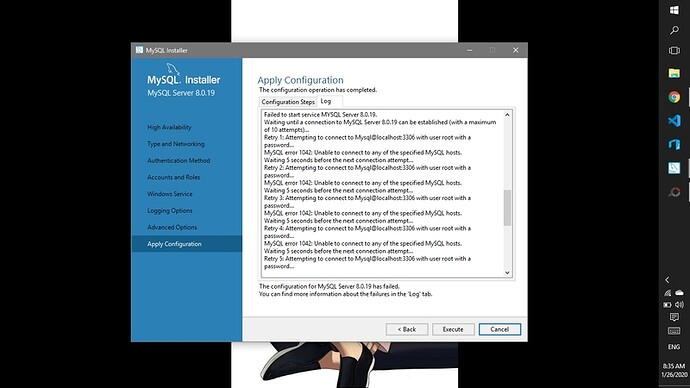Open the Action Center notifications icon
Screen dimensions: 690x388
pos(674,317)
